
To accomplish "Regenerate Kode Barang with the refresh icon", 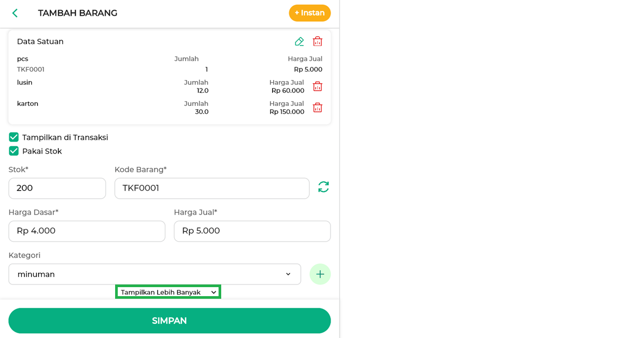I will point(324,187).
